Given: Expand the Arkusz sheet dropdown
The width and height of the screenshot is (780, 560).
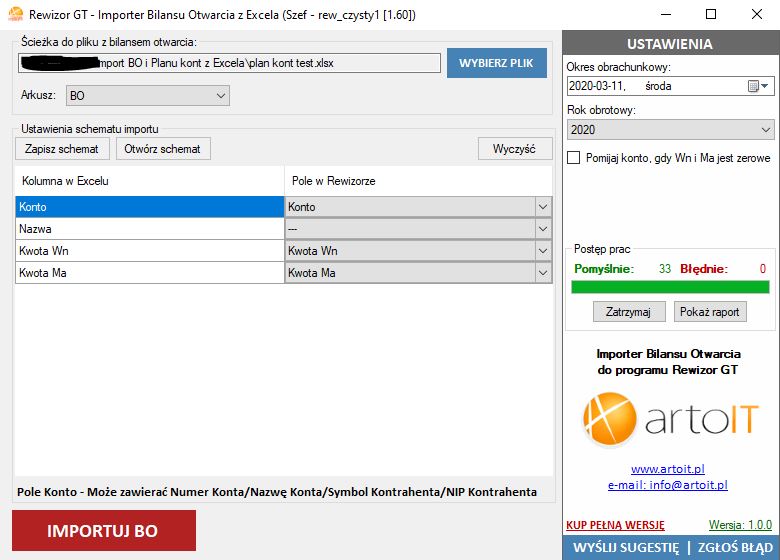Looking at the screenshot, I should [x=221, y=96].
